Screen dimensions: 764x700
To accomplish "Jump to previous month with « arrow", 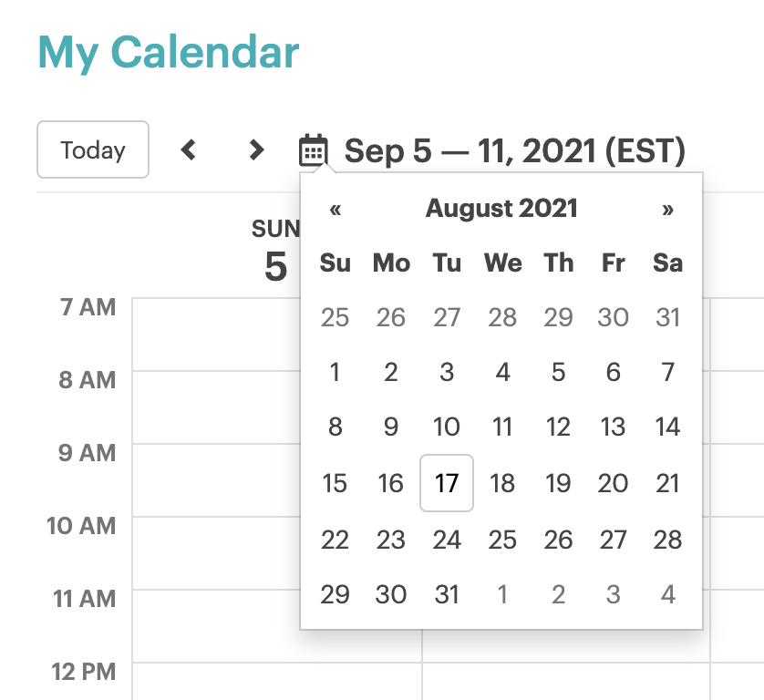I will coord(336,210).
